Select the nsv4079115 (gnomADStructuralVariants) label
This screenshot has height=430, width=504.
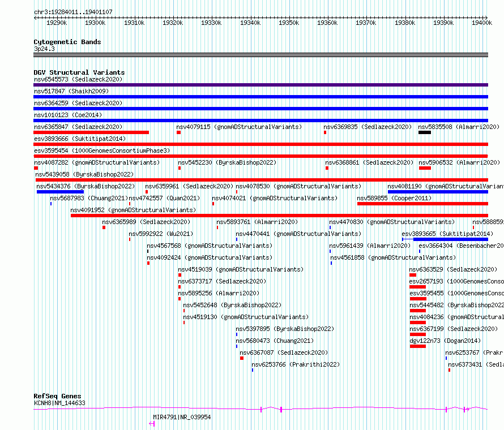pos(239,127)
